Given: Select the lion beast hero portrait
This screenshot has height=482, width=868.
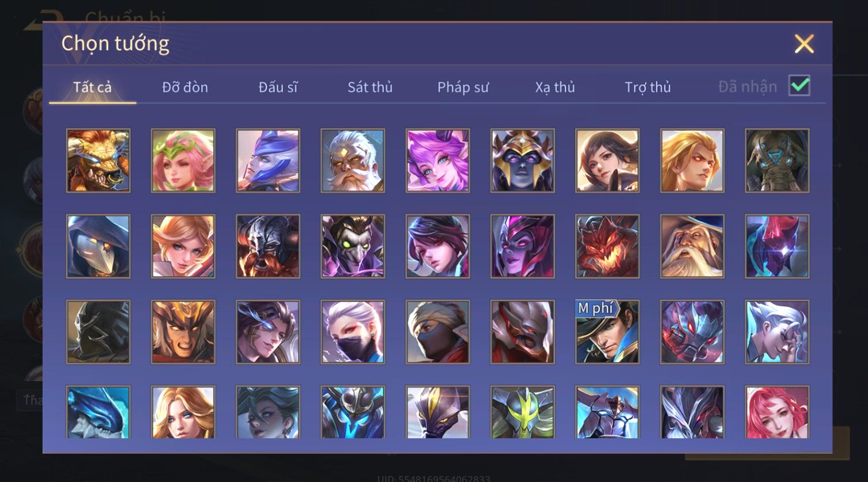Looking at the screenshot, I should coord(98,160).
